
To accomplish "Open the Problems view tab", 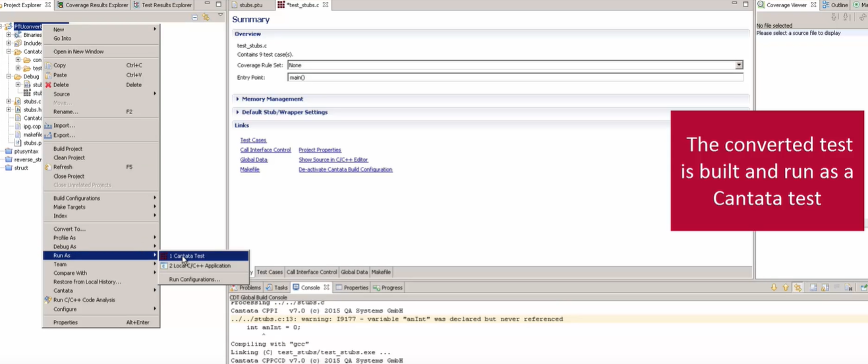I will coord(245,288).
